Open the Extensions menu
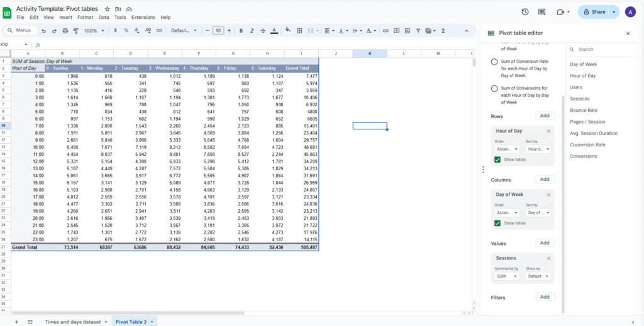 click(143, 18)
